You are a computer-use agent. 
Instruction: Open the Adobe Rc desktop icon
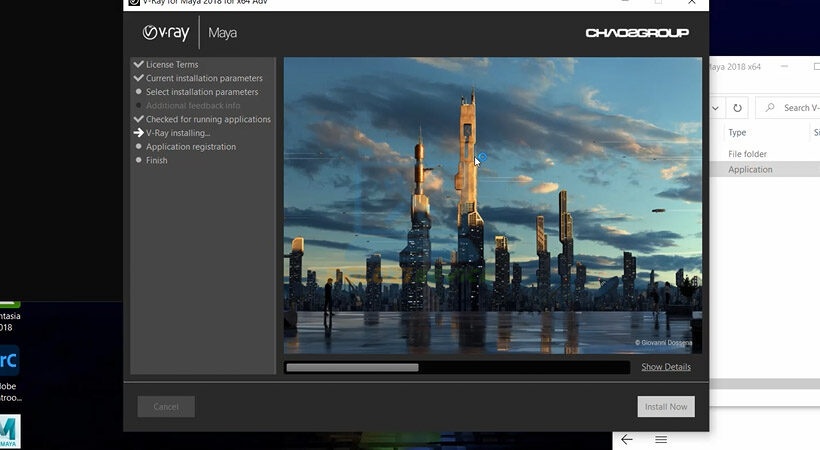point(9,360)
